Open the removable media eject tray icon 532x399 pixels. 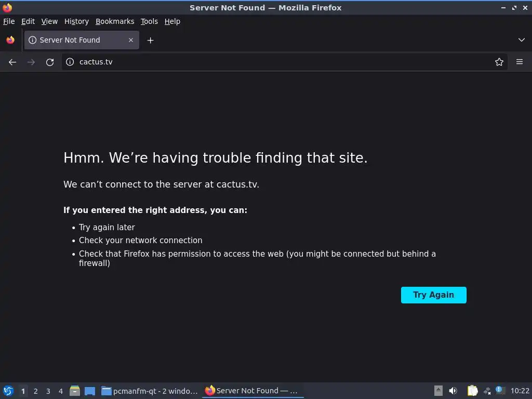click(438, 391)
